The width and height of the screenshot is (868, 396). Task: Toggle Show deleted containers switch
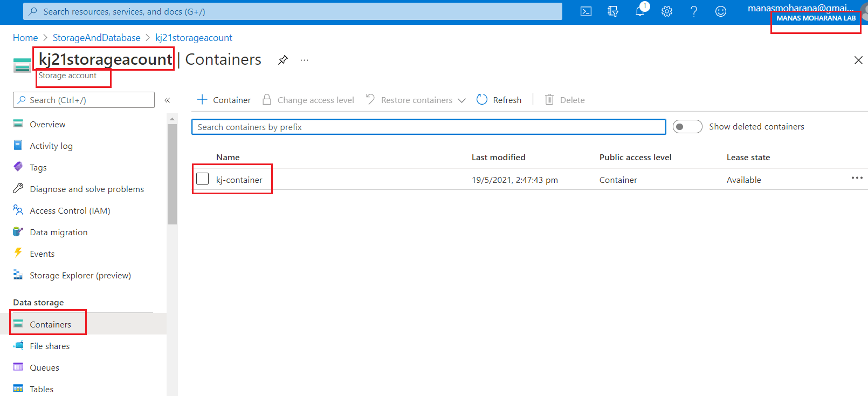tap(687, 127)
